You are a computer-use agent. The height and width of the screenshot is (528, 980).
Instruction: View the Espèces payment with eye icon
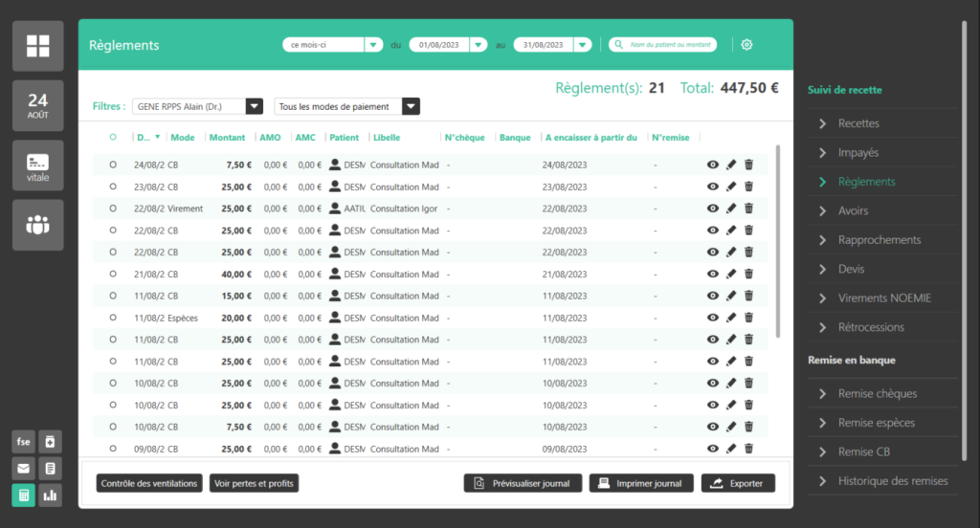point(712,318)
